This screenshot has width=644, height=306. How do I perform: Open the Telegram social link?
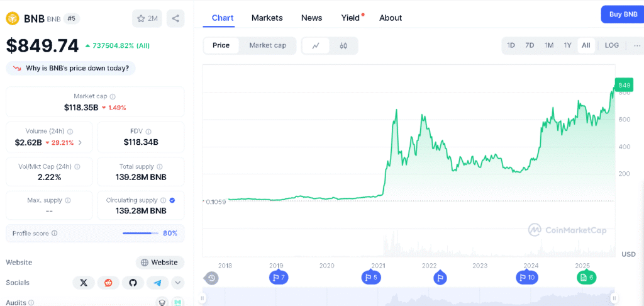click(x=157, y=283)
